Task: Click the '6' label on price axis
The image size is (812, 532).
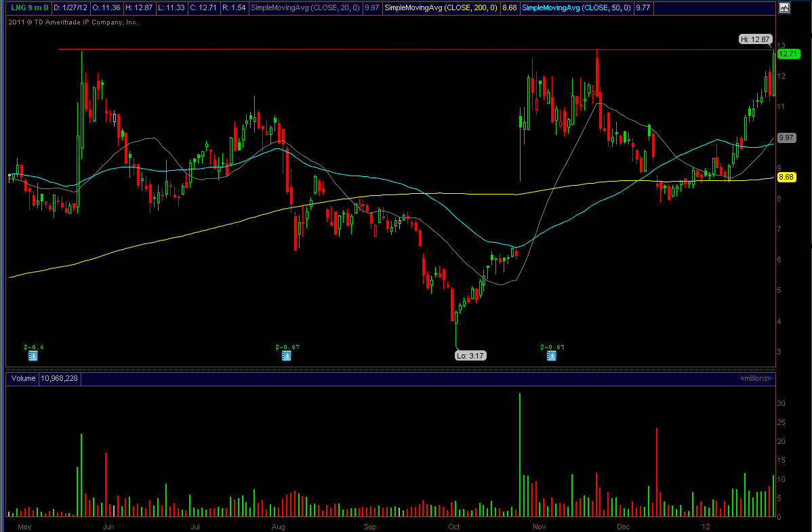Action: pyautogui.click(x=779, y=260)
